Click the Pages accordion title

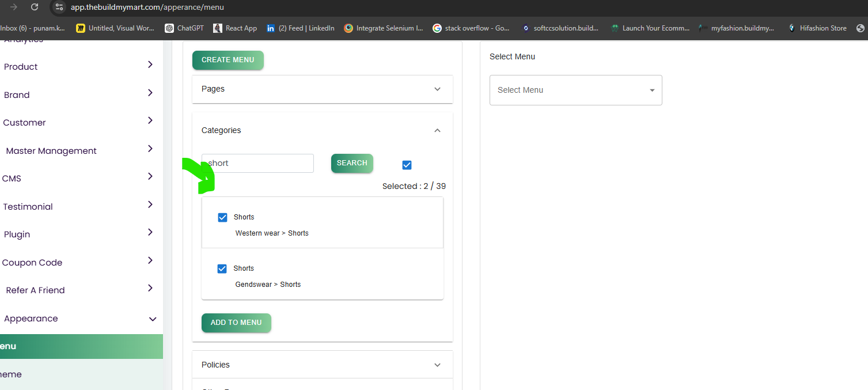(x=213, y=89)
